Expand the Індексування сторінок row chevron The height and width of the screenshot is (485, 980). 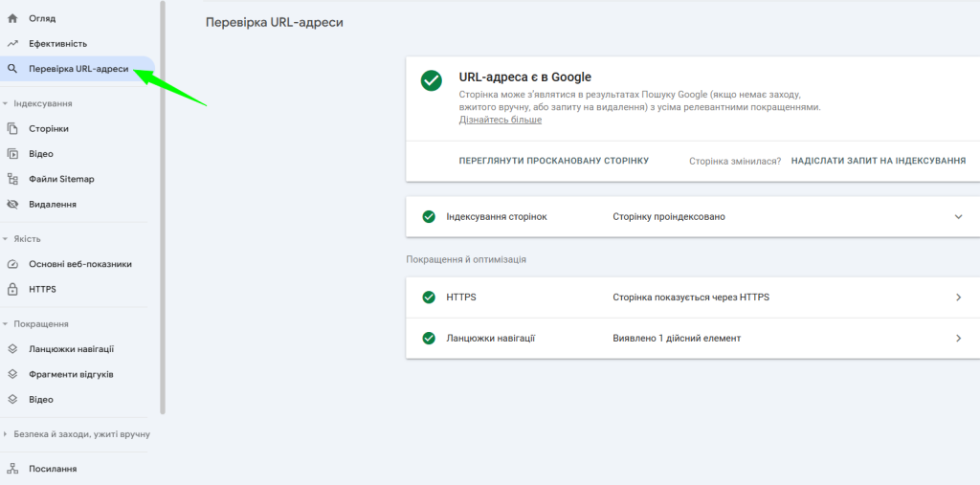click(958, 217)
